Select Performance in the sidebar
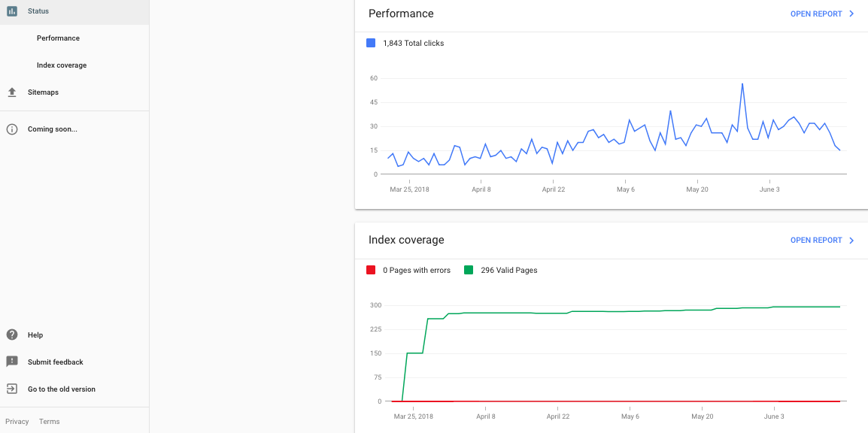Image resolution: width=868 pixels, height=433 pixels. tap(59, 38)
